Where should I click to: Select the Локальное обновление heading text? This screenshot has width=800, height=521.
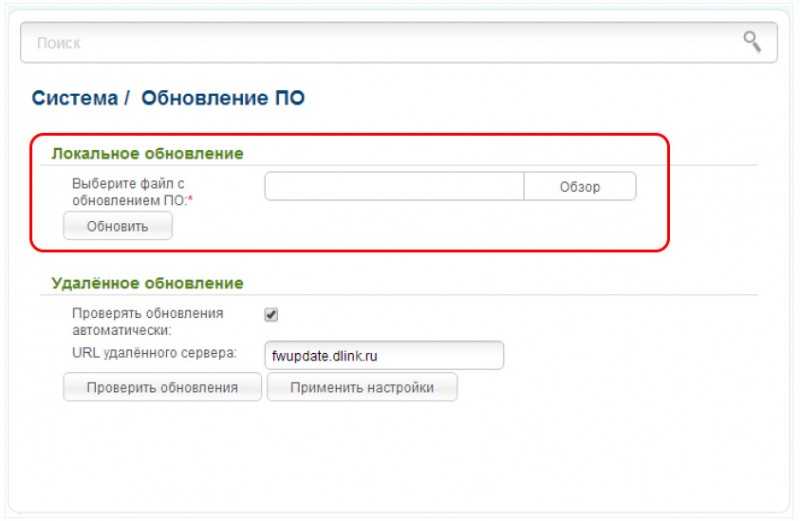147,154
